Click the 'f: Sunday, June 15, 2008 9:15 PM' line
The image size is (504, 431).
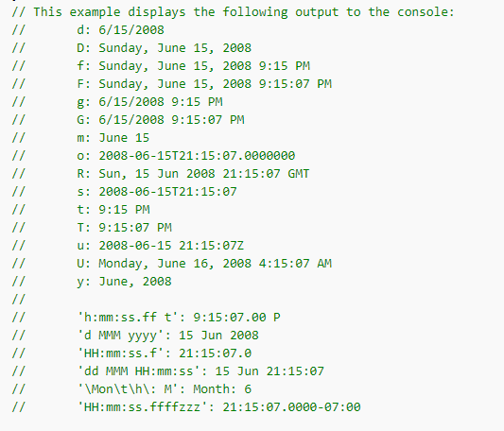[x=193, y=66]
